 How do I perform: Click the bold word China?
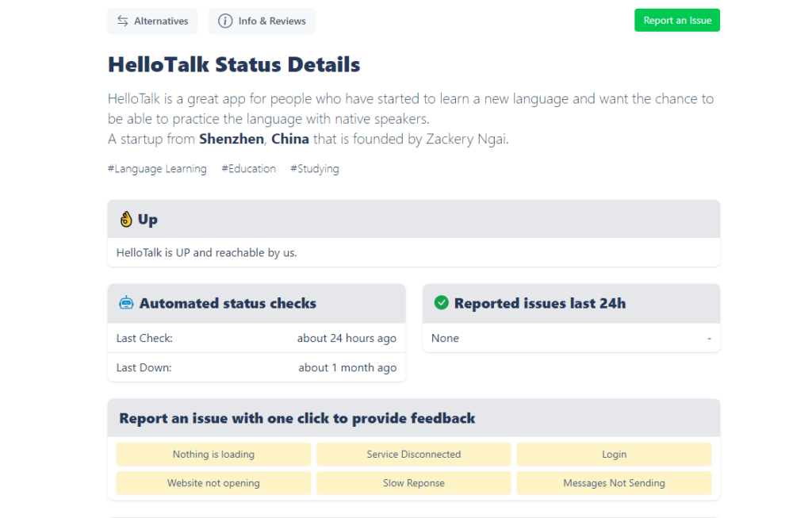coord(290,139)
